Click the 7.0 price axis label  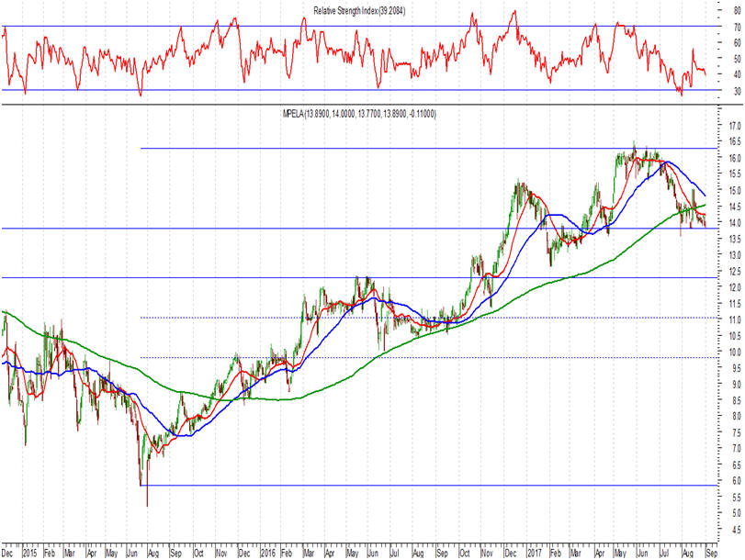click(x=737, y=449)
